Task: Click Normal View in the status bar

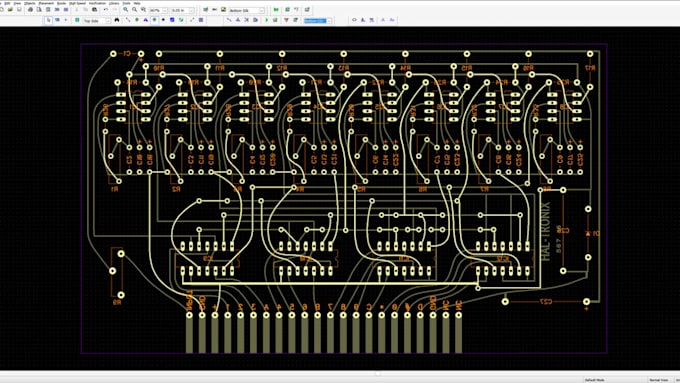Action: click(658, 380)
